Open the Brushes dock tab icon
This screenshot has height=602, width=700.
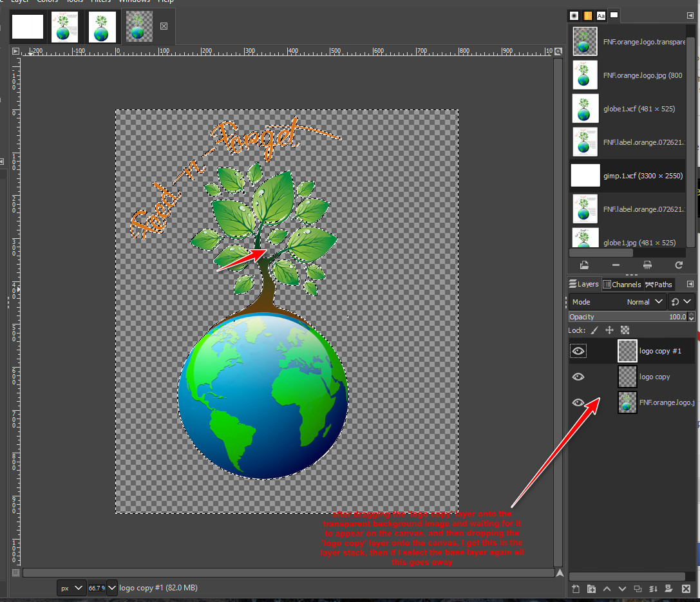click(574, 15)
